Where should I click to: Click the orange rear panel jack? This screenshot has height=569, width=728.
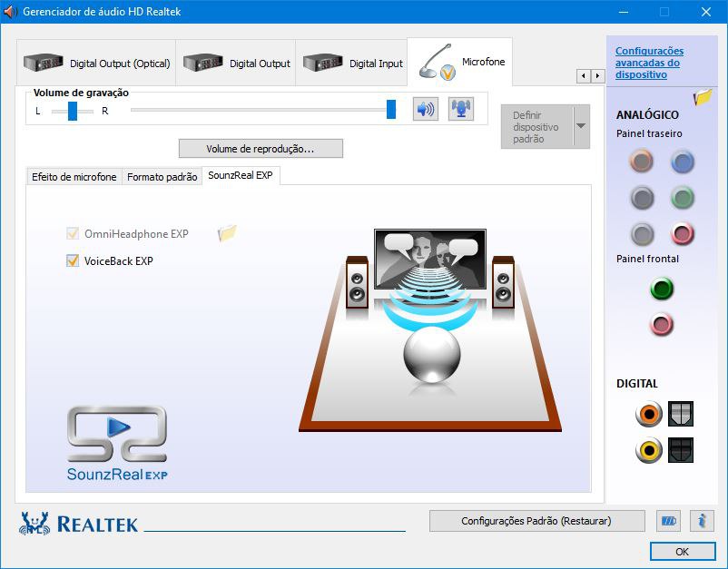[x=642, y=161]
